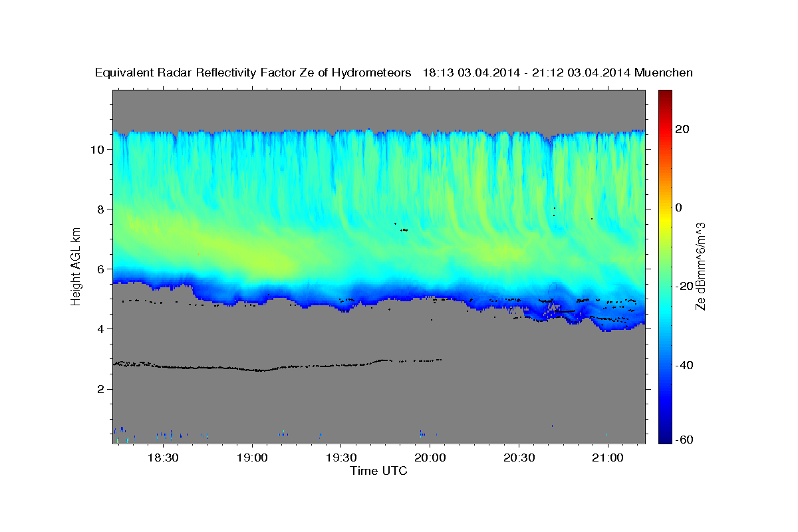Click the 'Height AGL km' axis label
798x532 pixels.
pyautogui.click(x=76, y=267)
